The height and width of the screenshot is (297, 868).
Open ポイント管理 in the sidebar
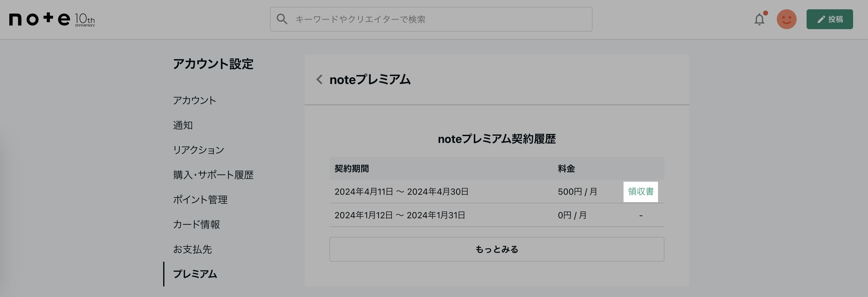pyautogui.click(x=200, y=200)
